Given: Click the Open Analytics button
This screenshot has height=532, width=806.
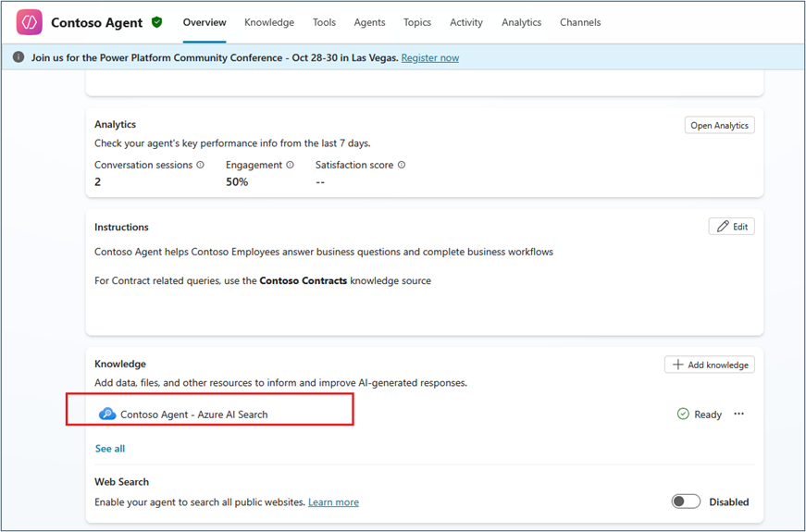Looking at the screenshot, I should pos(720,126).
